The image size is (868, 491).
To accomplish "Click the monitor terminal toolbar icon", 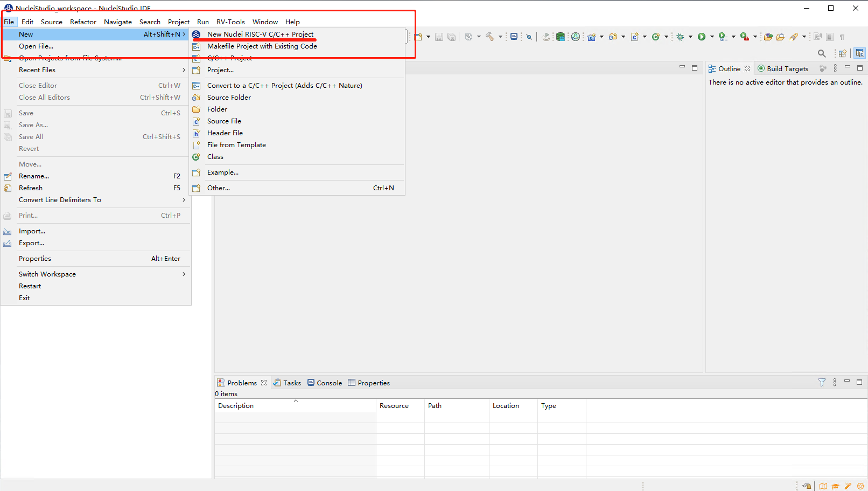I will 514,37.
